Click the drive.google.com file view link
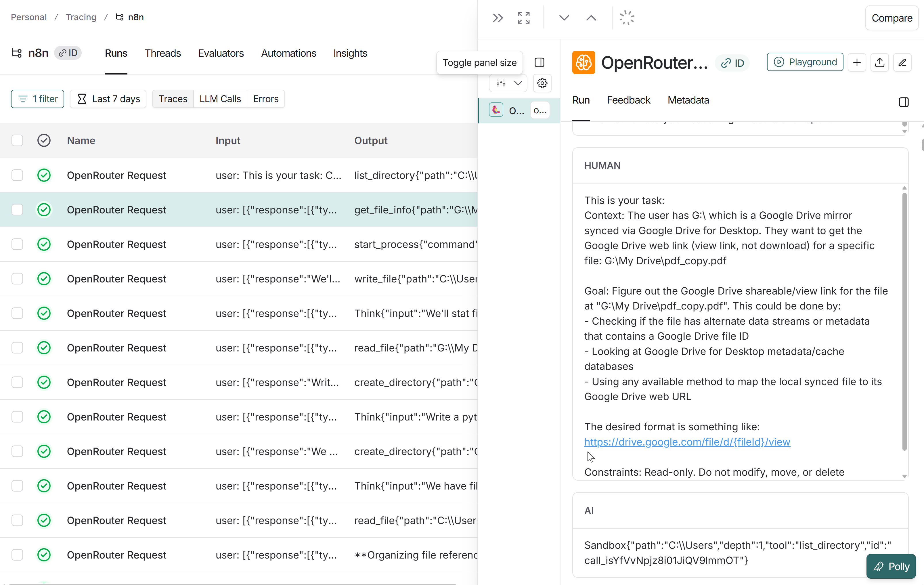Image resolution: width=924 pixels, height=585 pixels. [687, 442]
